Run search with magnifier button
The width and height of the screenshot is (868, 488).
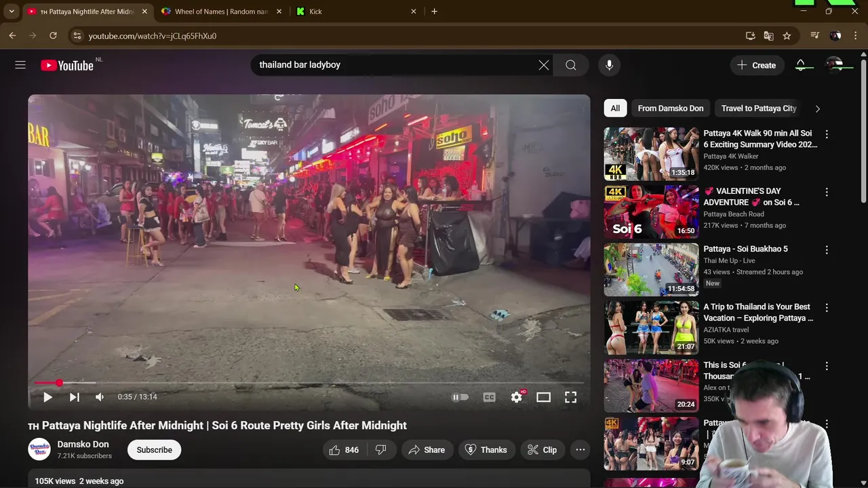pyautogui.click(x=571, y=65)
